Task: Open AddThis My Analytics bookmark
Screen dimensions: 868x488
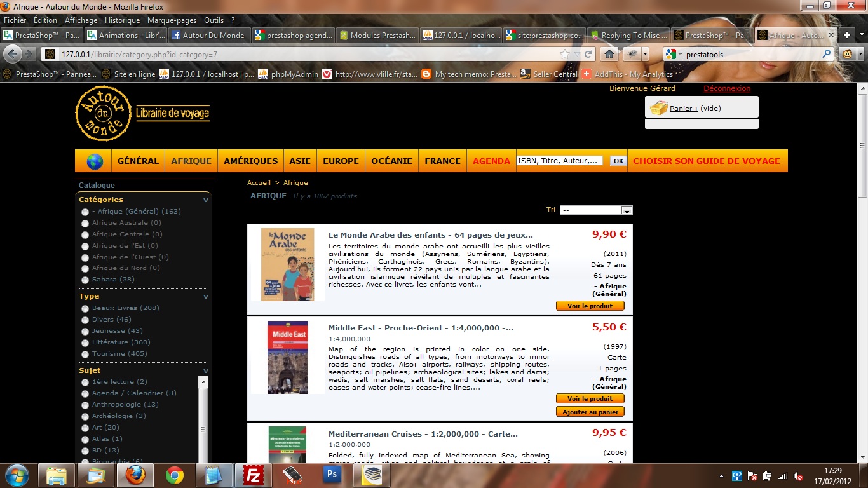Action: pos(627,74)
